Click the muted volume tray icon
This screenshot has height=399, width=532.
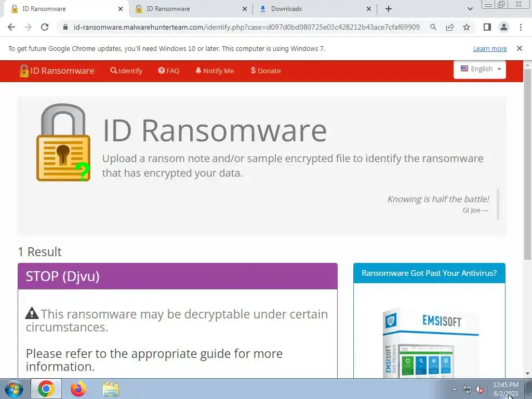pos(480,390)
